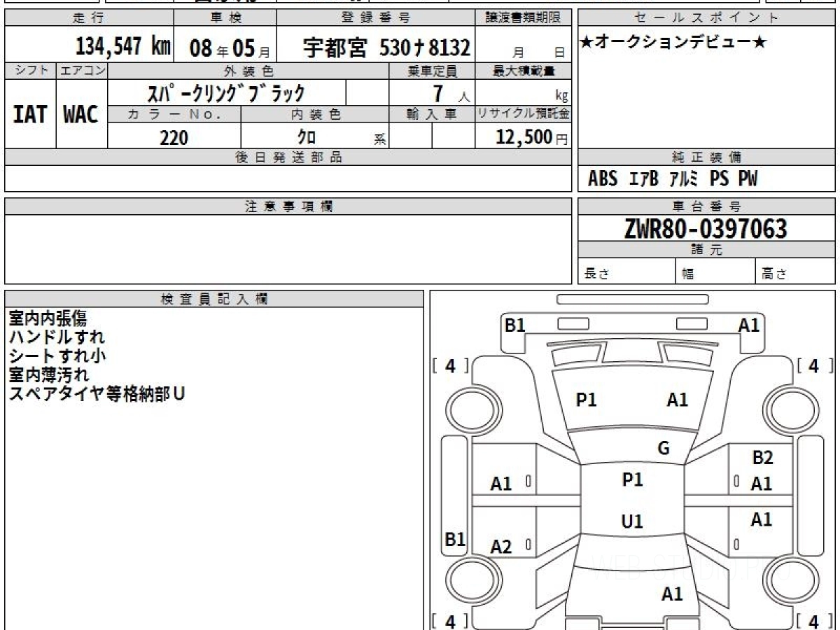The width and height of the screenshot is (840, 630).
Task: Click the 後日発送部品 section header
Action: tap(288, 157)
